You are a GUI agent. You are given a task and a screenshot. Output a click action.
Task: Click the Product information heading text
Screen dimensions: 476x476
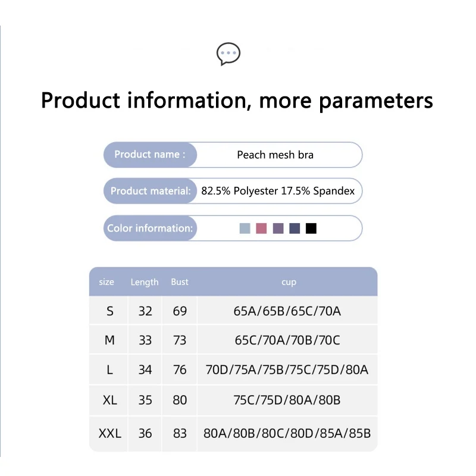click(237, 100)
